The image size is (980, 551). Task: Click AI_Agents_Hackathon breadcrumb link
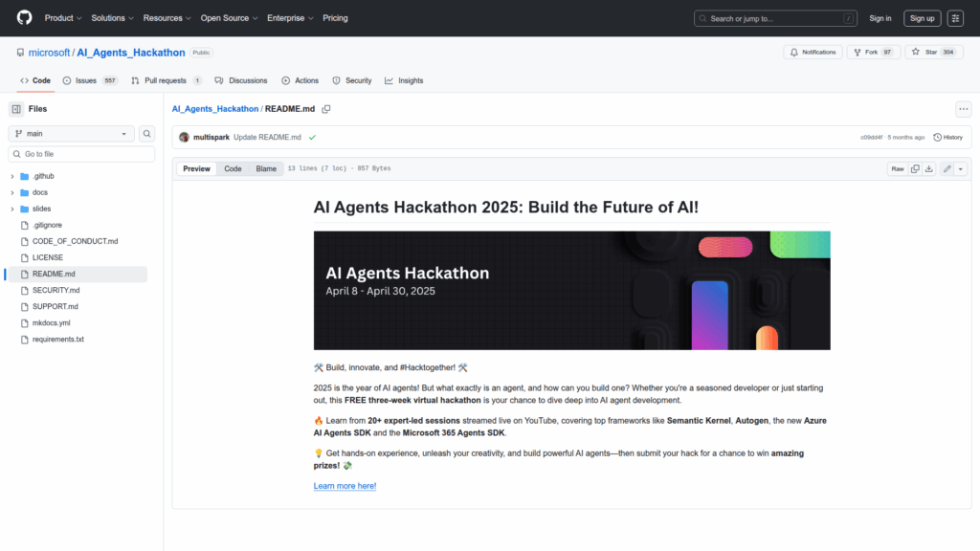[215, 109]
